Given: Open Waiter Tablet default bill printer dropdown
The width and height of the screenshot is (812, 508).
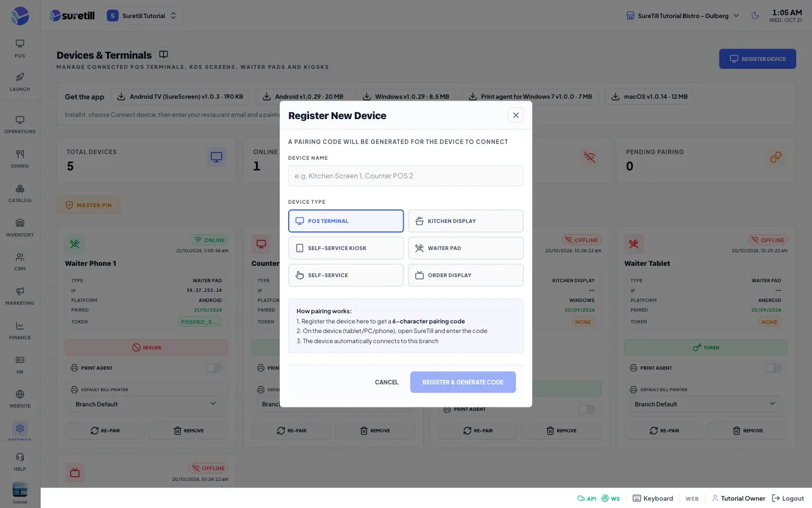Looking at the screenshot, I should (705, 404).
